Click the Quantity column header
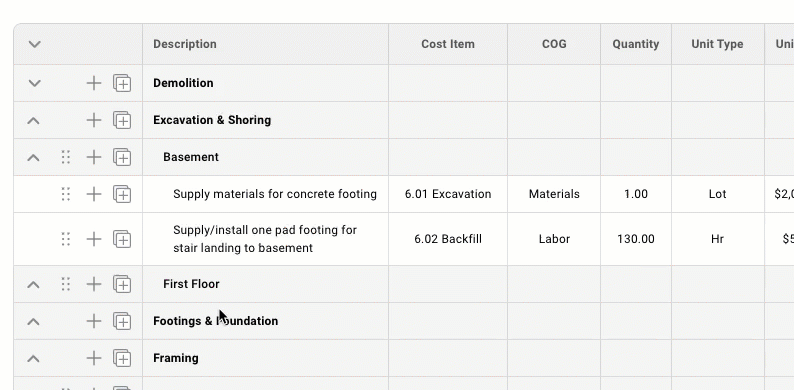Screen dimensions: 794x390 pos(636,44)
